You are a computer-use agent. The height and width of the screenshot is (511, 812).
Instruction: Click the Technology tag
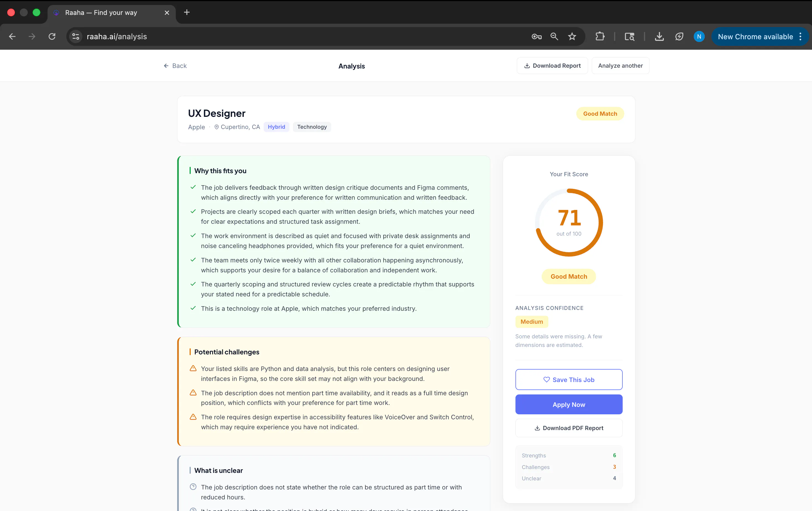click(x=312, y=127)
